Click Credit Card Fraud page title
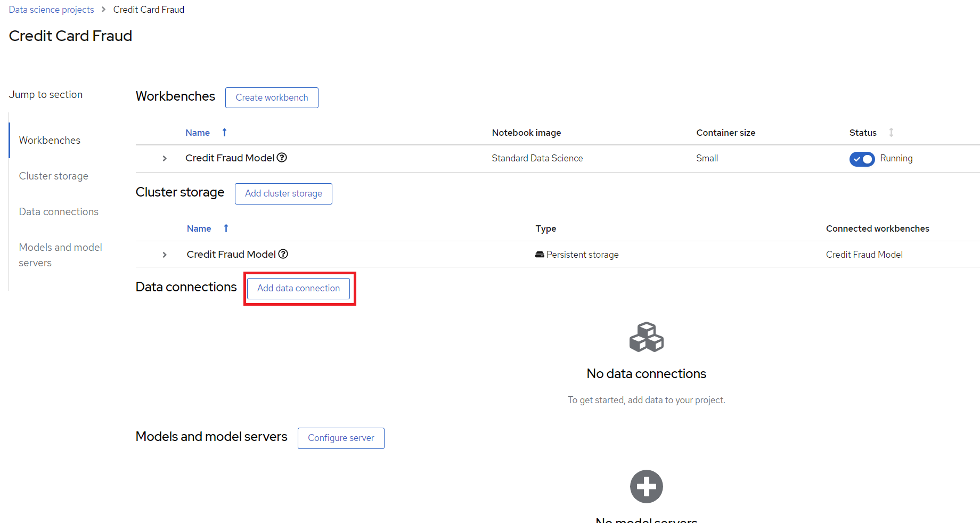 (70, 36)
